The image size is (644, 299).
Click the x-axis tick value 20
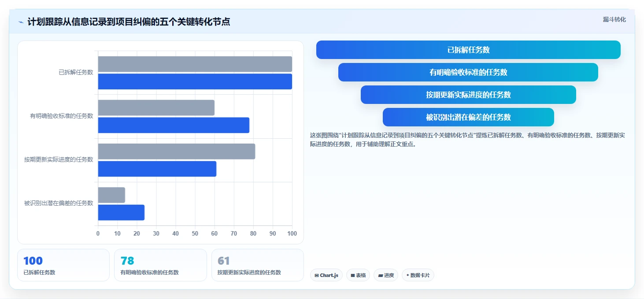(137, 233)
